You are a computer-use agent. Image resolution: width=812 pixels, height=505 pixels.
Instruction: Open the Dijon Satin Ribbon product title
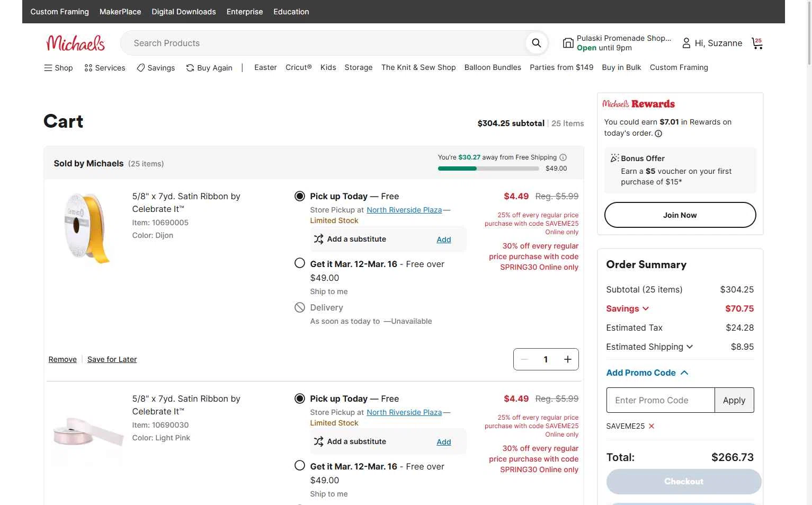(186, 202)
